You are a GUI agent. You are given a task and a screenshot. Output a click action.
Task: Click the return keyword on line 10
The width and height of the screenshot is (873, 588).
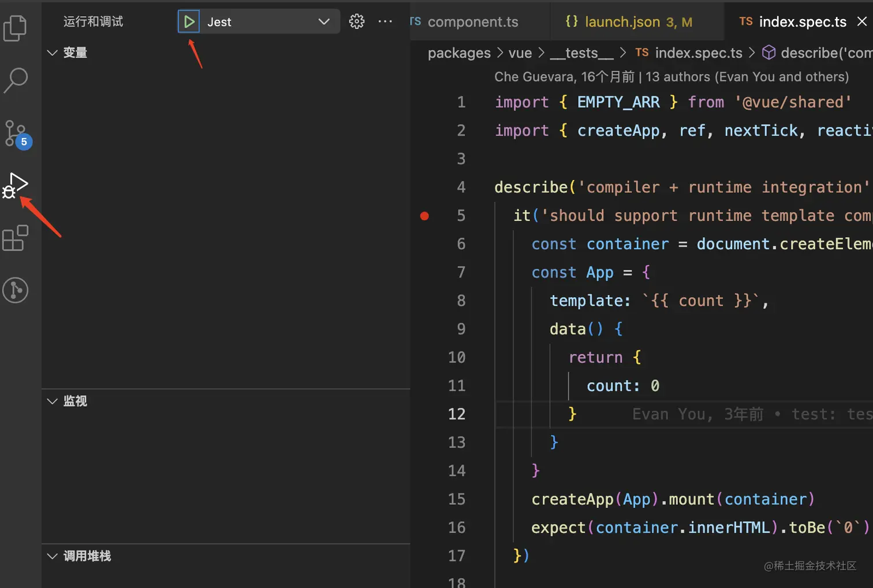coord(596,358)
